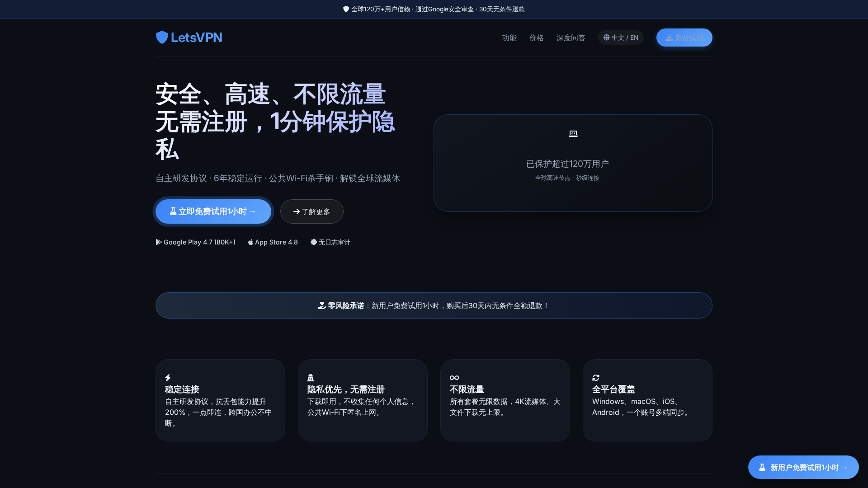The width and height of the screenshot is (868, 488).
Task: Click App Store 4.8 rating text
Action: point(276,242)
